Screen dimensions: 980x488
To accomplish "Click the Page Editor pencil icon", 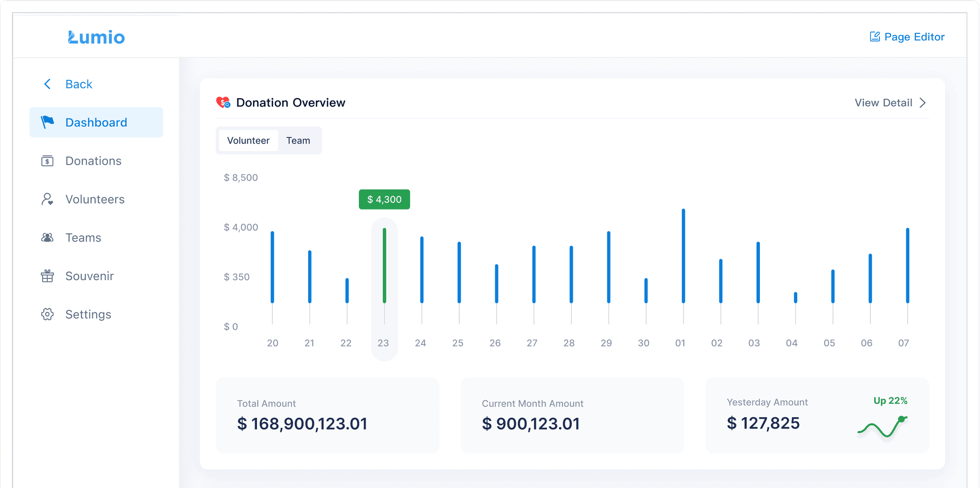I will click(x=875, y=37).
